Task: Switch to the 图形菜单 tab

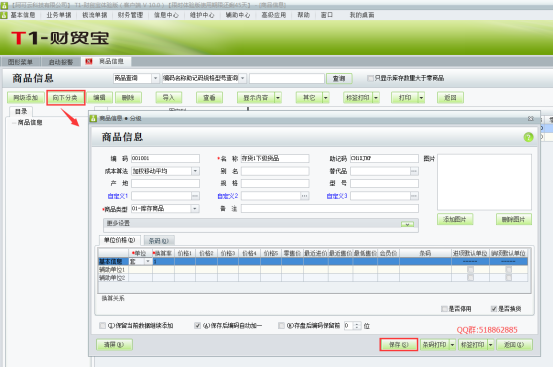Action: point(20,62)
